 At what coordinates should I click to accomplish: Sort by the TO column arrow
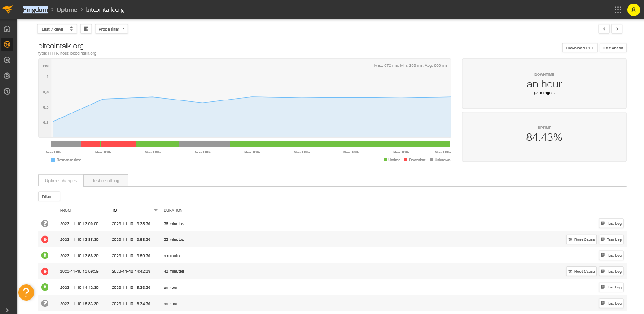pyautogui.click(x=156, y=210)
